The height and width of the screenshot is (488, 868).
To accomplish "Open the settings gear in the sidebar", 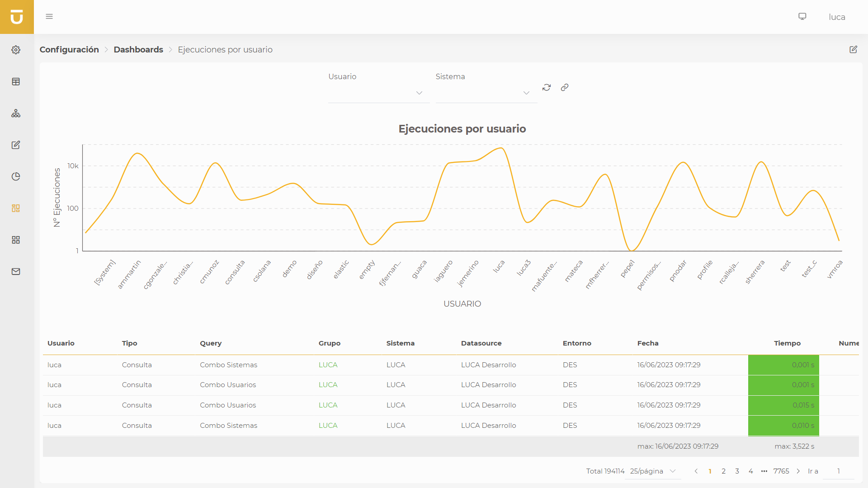I will click(16, 50).
